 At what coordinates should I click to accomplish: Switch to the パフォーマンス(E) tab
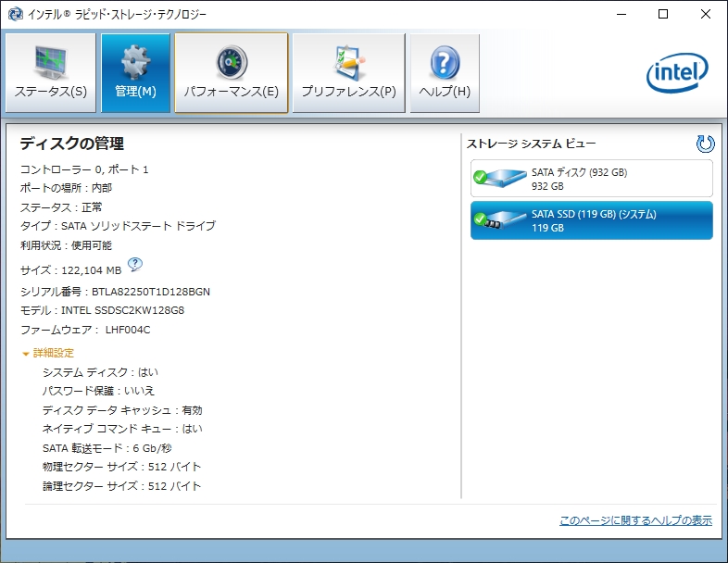232,73
